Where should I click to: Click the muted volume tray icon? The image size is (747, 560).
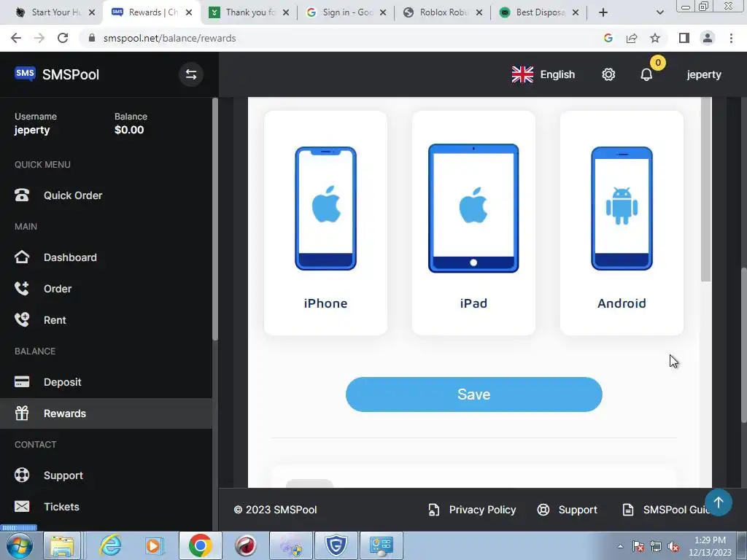tap(673, 546)
